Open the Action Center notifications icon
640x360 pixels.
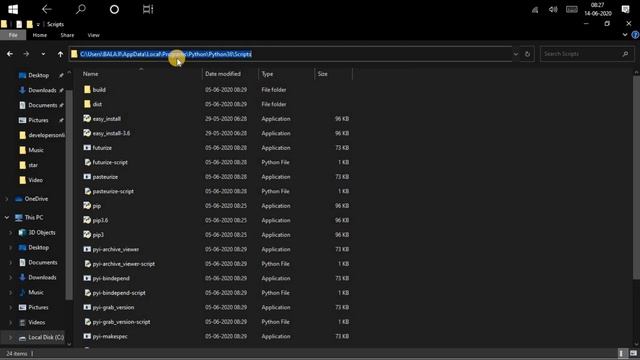tap(625, 9)
